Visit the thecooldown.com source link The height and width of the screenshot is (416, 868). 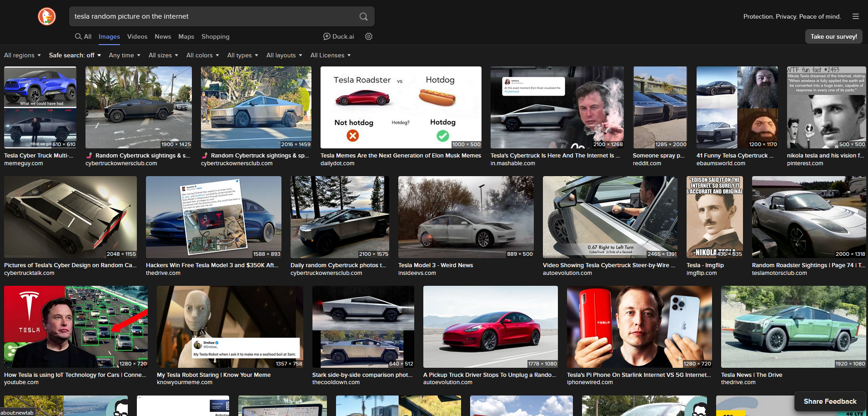[336, 382]
